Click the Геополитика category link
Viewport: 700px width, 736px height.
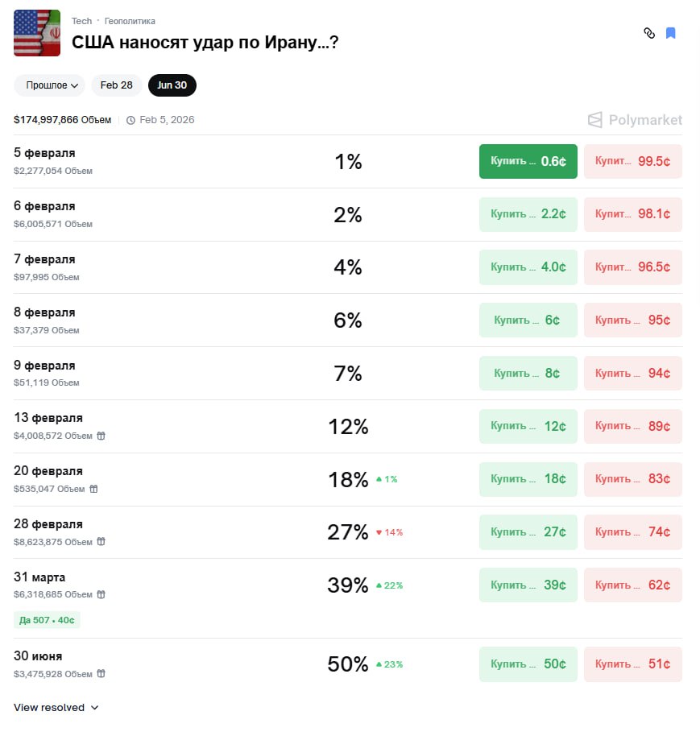tap(130, 21)
